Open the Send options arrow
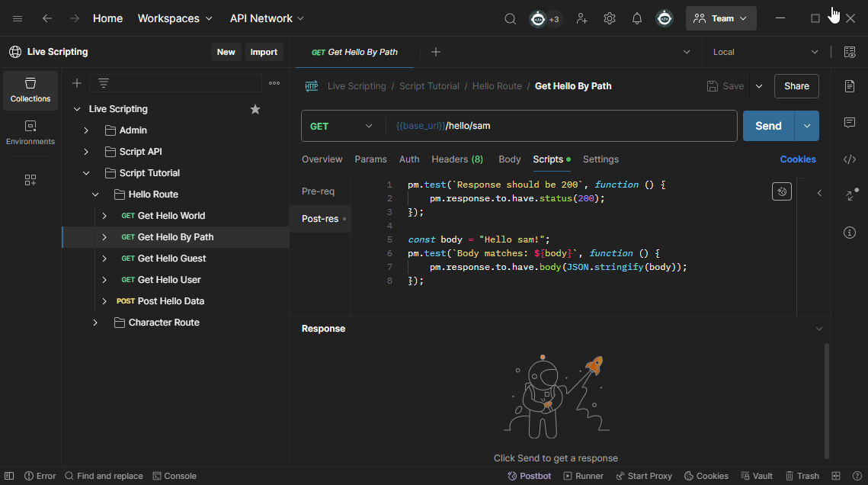Image resolution: width=868 pixels, height=485 pixels. (806, 127)
